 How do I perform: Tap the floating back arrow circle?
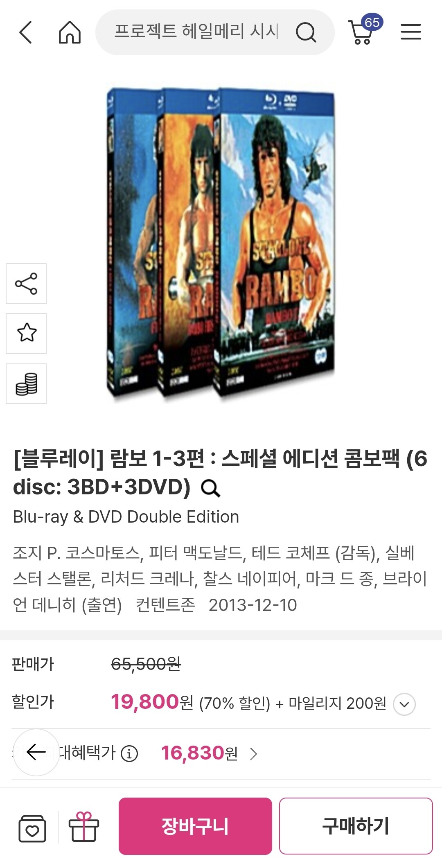pos(36,752)
